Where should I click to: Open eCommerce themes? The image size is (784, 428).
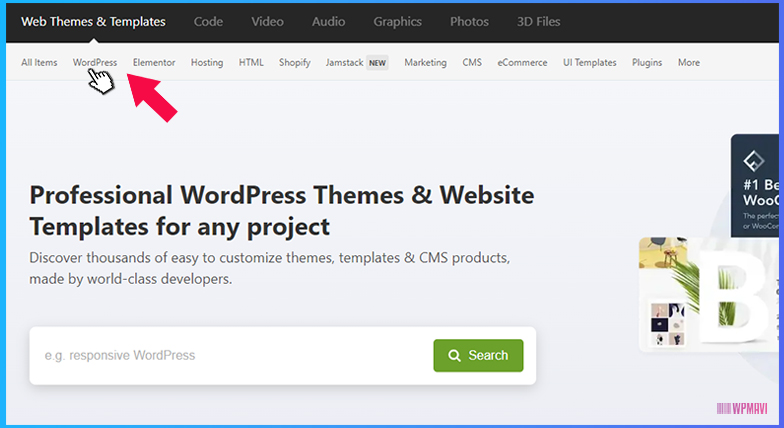click(522, 62)
